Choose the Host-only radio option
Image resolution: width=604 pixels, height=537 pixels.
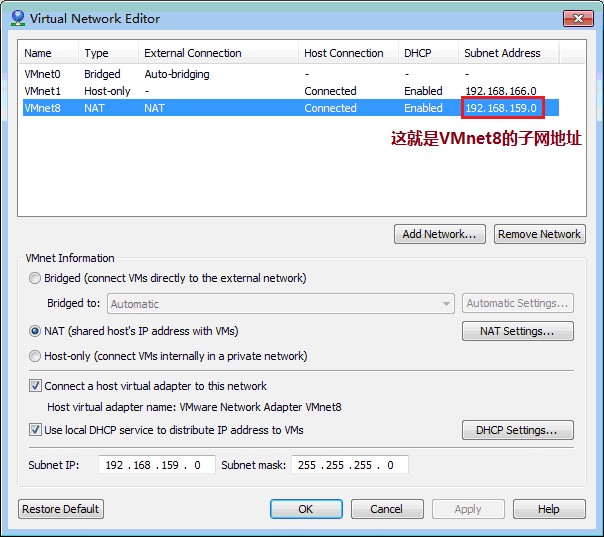[x=36, y=356]
